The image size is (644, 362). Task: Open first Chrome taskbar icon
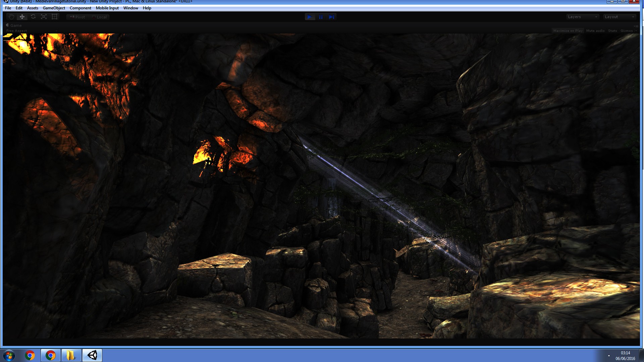pyautogui.click(x=30, y=355)
